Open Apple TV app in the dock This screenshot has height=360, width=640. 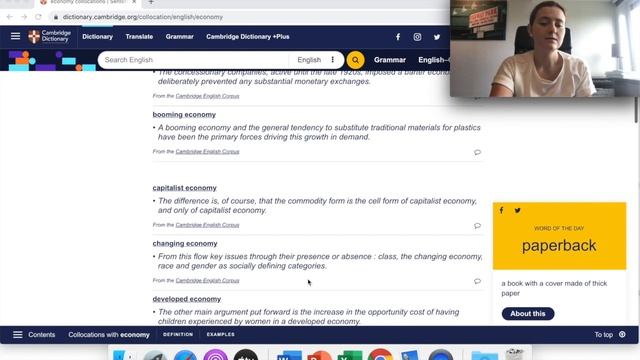point(246,354)
